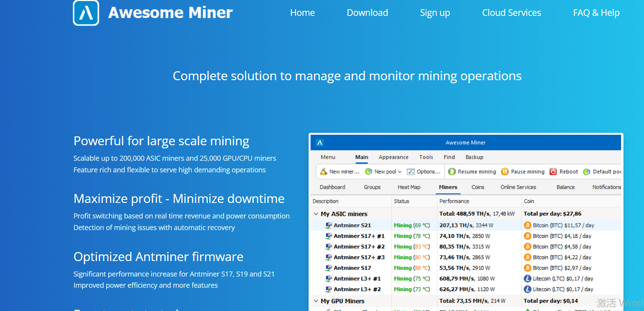Click 'Total: 488,59 TH/s, 17,48 kW' text
Screen dimensions: 644x311
477,214
